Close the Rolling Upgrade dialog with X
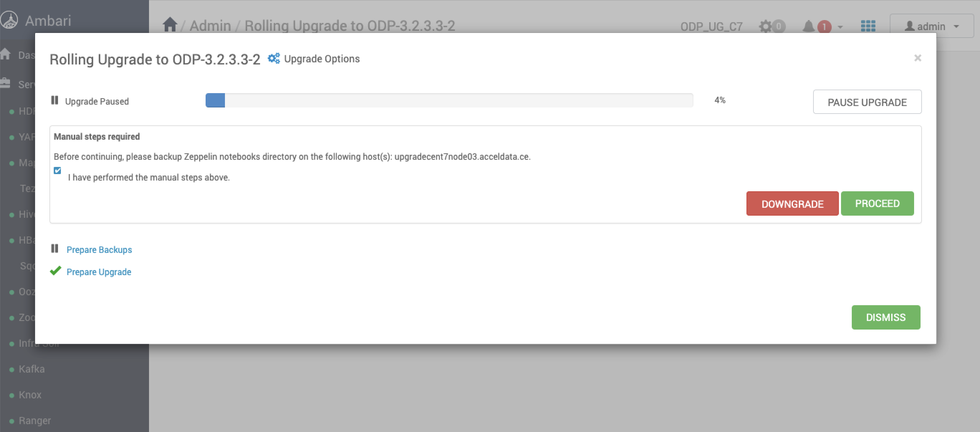 pyautogui.click(x=918, y=58)
